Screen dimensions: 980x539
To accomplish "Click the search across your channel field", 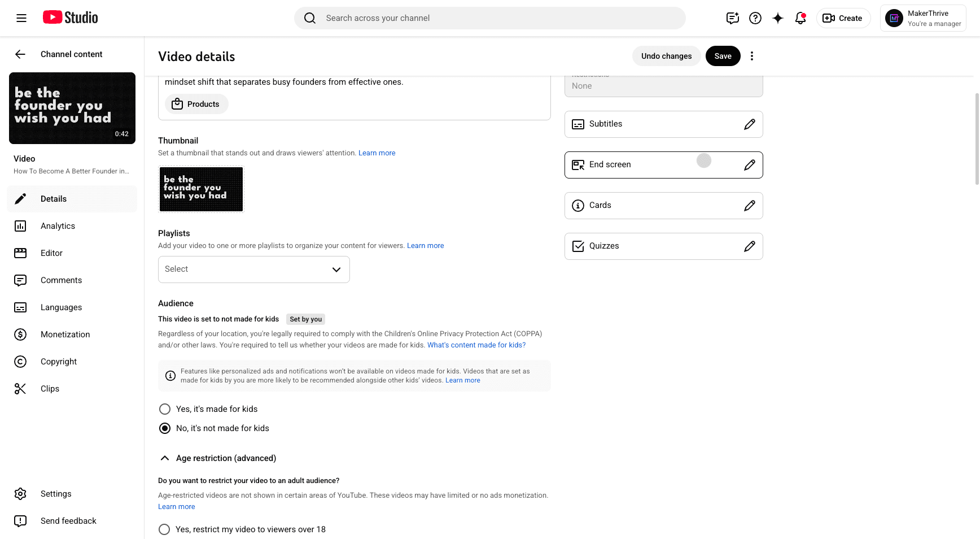I will [x=490, y=18].
